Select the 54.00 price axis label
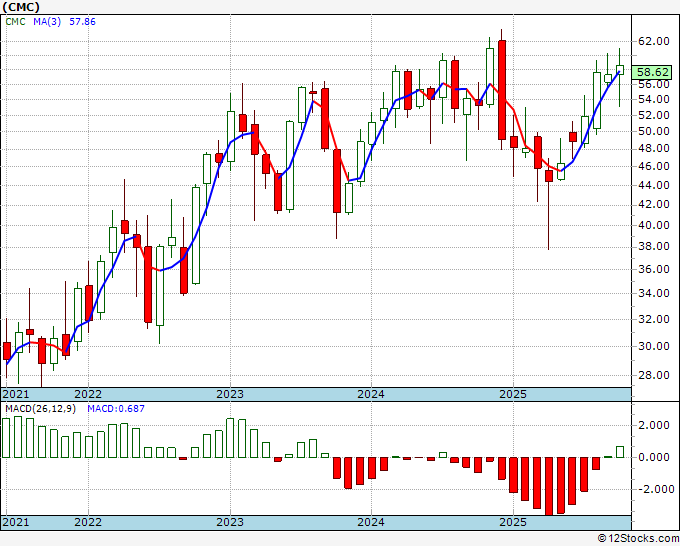Viewport: 680px width, 546px height. [654, 99]
